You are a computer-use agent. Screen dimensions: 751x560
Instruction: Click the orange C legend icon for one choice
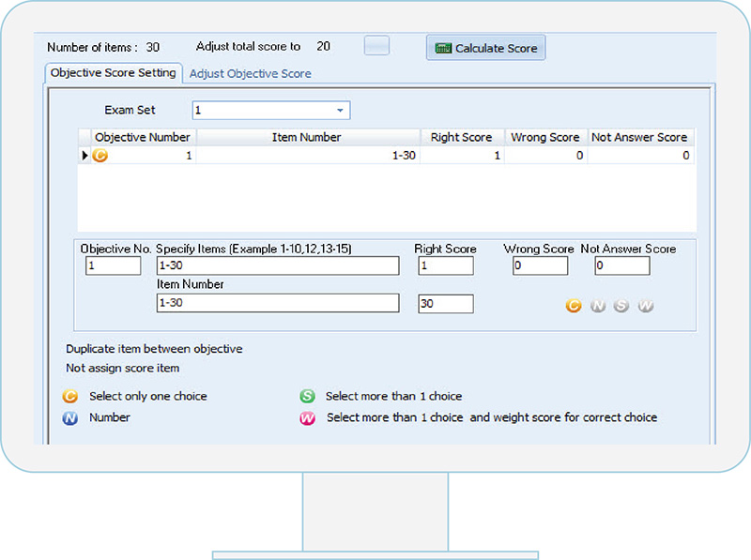coord(69,396)
